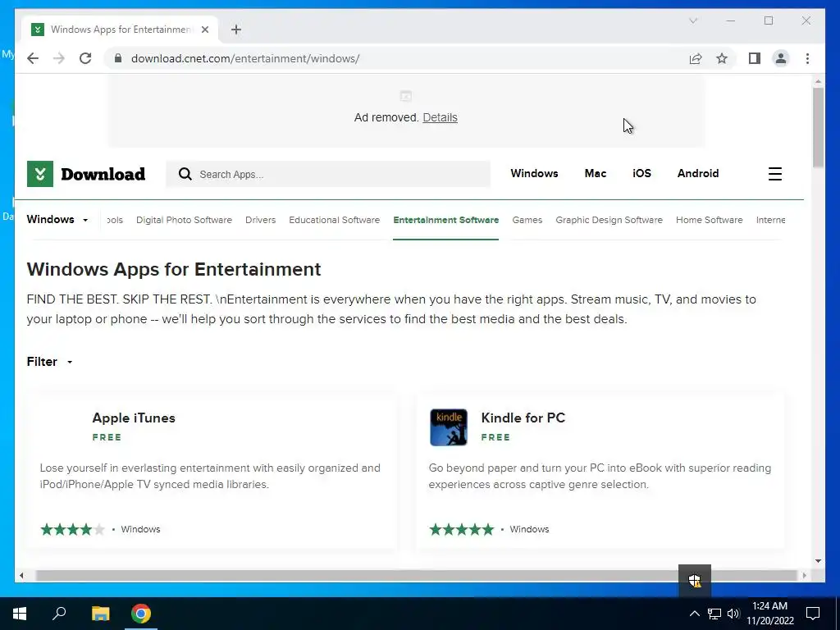Screen dimensions: 840x630
Task: Click the FREE label under Kindle for PC
Action: pos(495,437)
